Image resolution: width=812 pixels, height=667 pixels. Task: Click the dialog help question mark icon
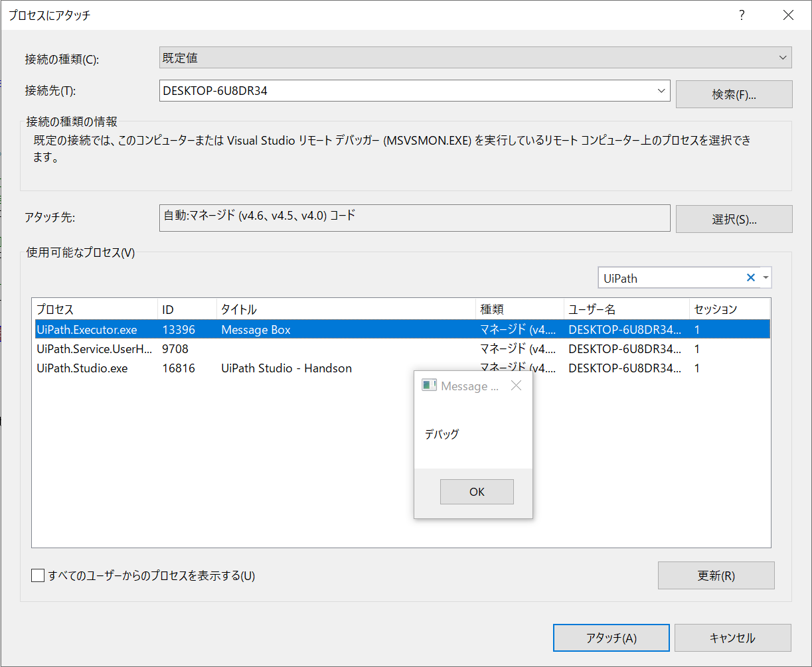(742, 15)
